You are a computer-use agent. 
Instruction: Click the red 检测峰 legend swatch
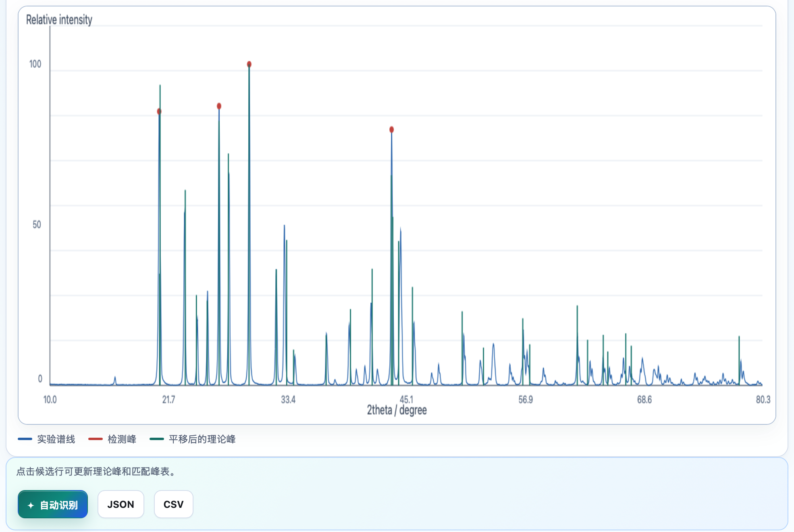(96, 439)
